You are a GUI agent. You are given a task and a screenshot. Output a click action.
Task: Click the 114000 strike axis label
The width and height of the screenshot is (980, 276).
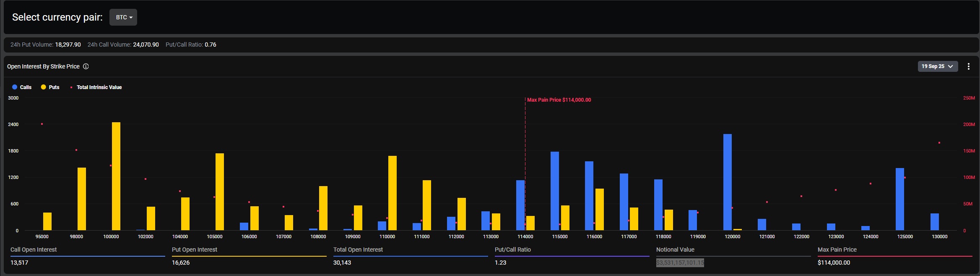tap(525, 237)
